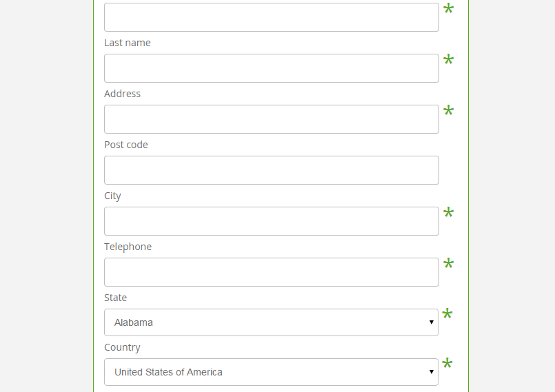Expand the Country dropdown list

point(271,372)
